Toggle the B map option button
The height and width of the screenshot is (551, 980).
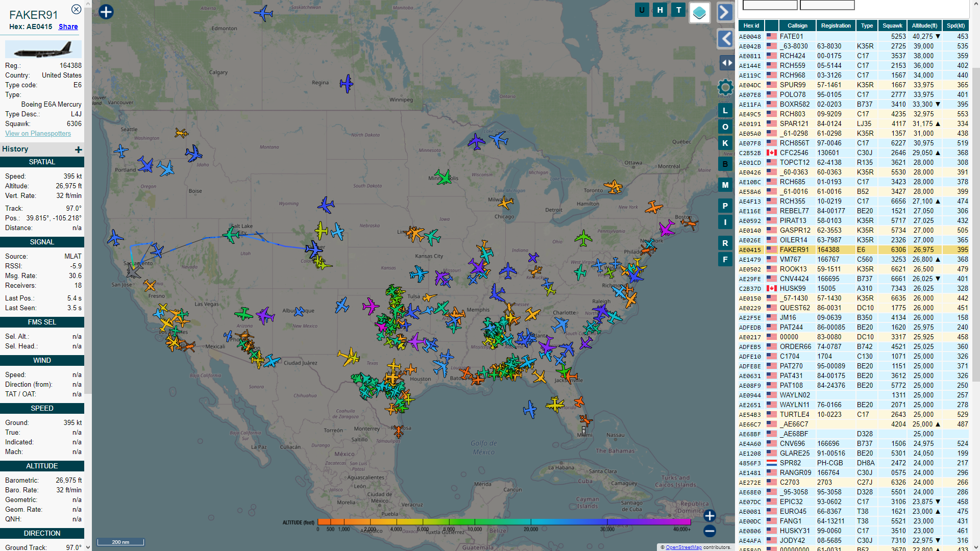click(725, 164)
